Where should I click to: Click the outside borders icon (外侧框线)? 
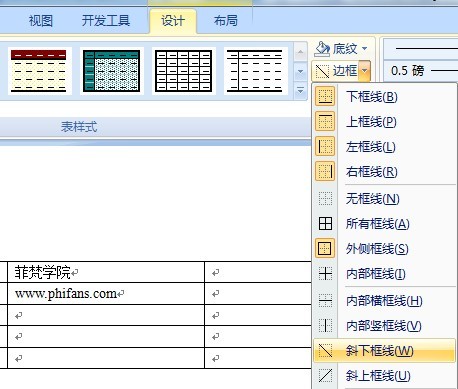(x=325, y=248)
